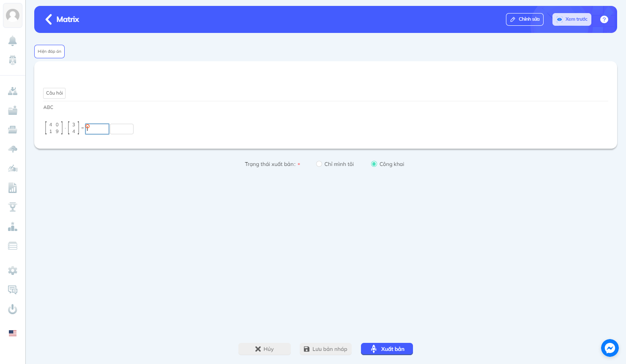
Task: Click the 'ABC' question text
Action: point(49,108)
